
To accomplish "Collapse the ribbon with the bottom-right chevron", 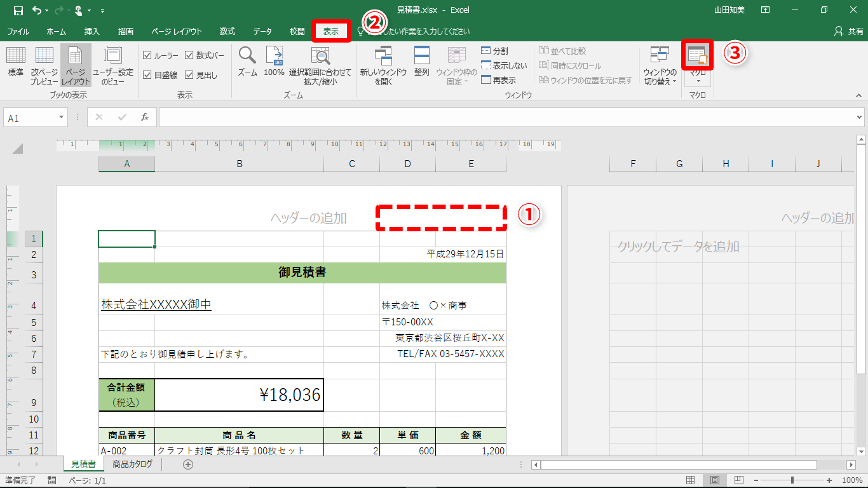I will 859,95.
